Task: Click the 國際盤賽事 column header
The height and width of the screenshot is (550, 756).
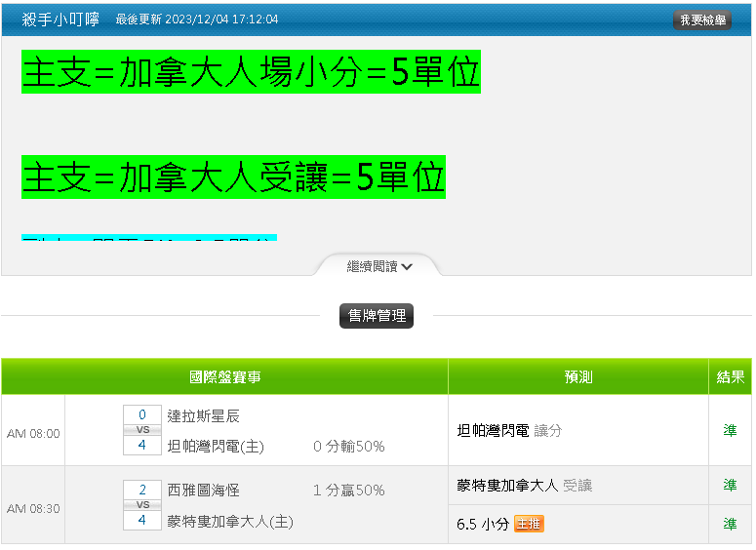Action: pyautogui.click(x=224, y=376)
